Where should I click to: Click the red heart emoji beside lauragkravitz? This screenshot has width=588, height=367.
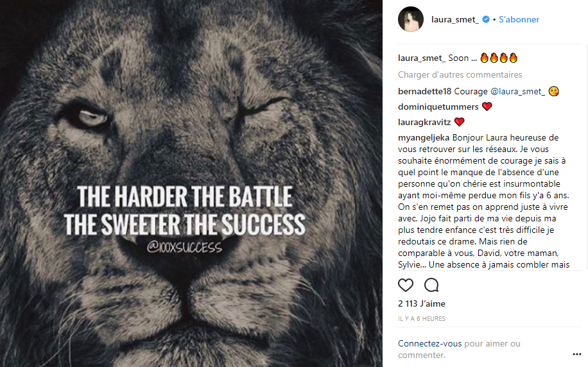pos(459,122)
